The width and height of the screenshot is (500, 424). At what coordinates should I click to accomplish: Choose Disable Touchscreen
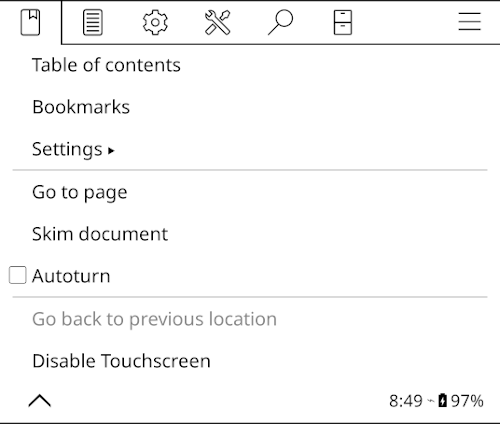(121, 361)
